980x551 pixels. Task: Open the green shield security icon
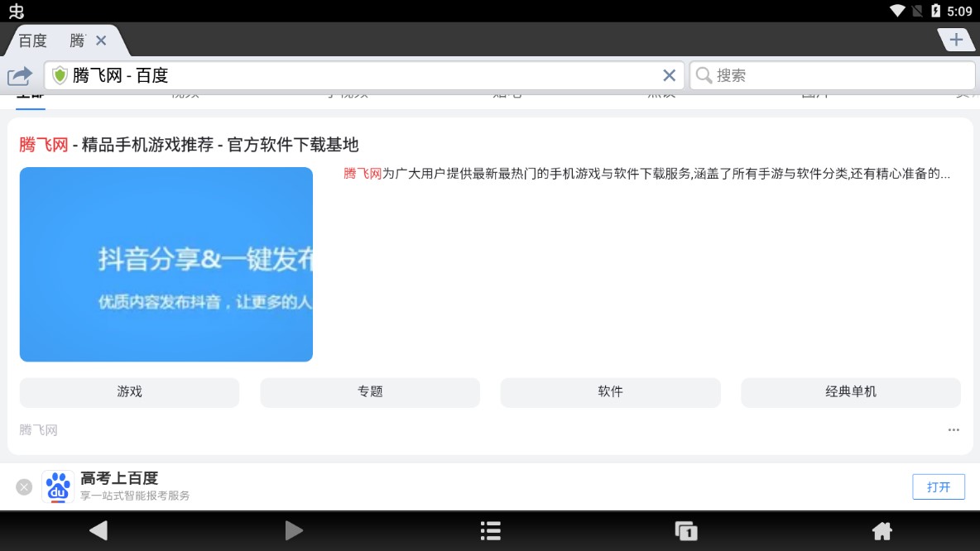60,75
